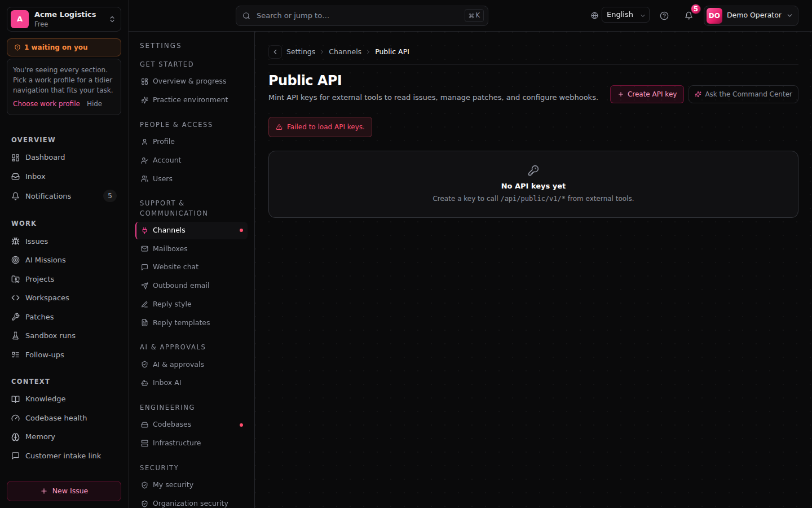Click Choose work profile link
The width and height of the screenshot is (812, 508).
[47, 104]
